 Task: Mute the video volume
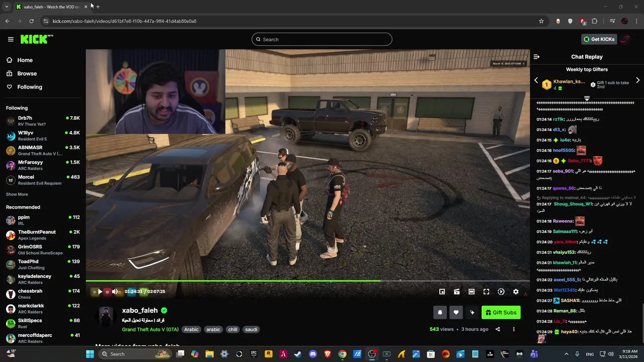pyautogui.click(x=115, y=292)
